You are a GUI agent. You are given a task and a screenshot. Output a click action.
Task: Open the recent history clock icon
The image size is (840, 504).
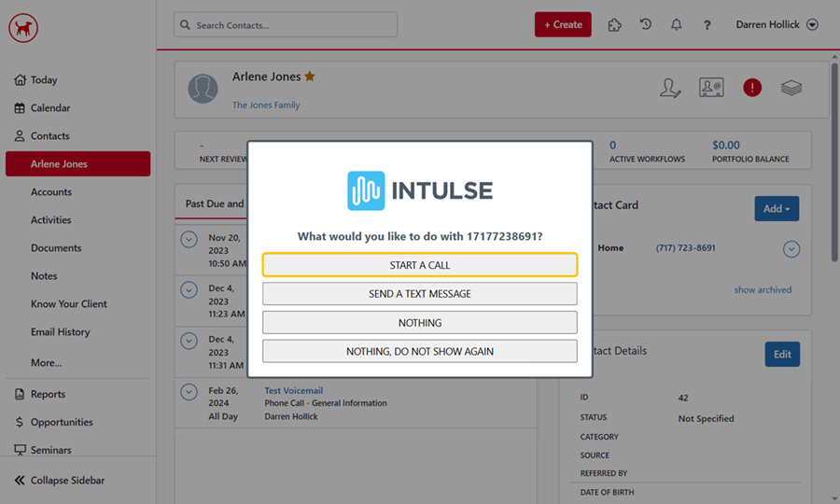[x=645, y=25]
